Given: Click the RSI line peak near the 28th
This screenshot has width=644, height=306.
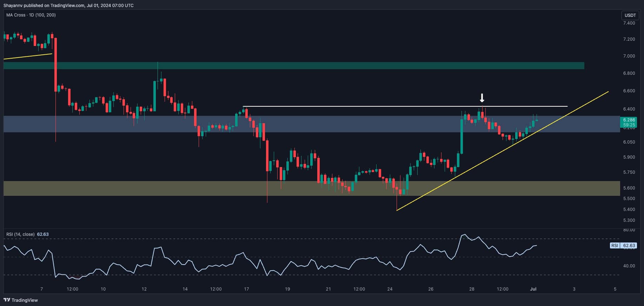Looking at the screenshot, I should [x=465, y=234].
